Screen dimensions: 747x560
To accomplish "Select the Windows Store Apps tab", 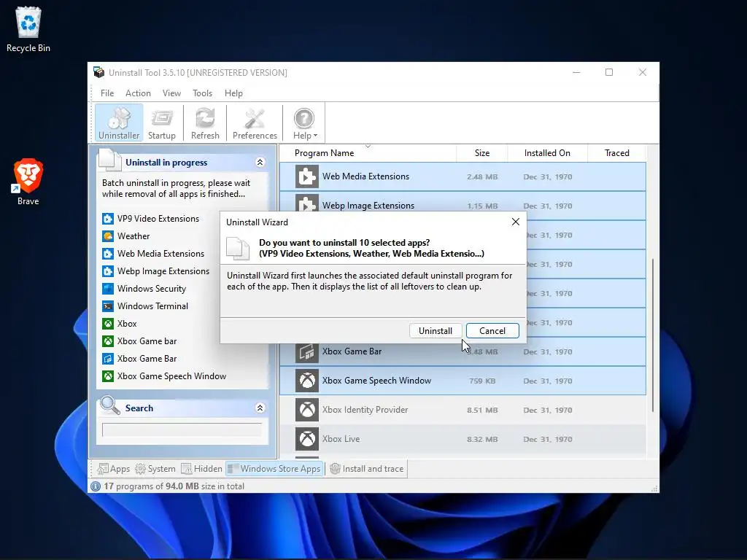I will (274, 469).
